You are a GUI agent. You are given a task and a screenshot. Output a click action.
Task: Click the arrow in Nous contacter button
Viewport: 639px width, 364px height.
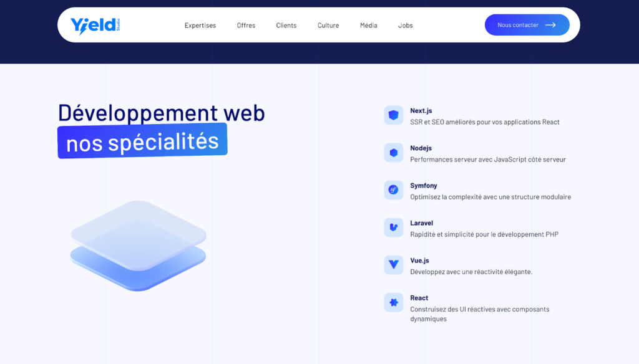(550, 25)
